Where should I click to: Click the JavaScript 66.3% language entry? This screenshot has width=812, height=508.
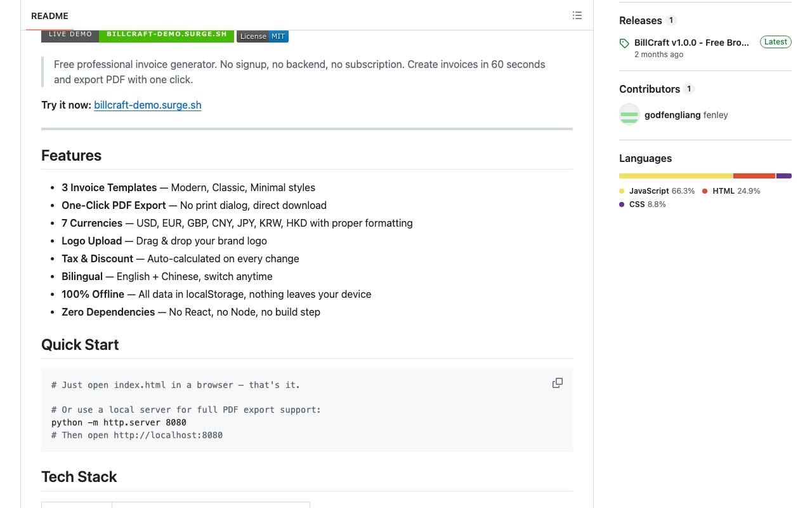pyautogui.click(x=657, y=190)
